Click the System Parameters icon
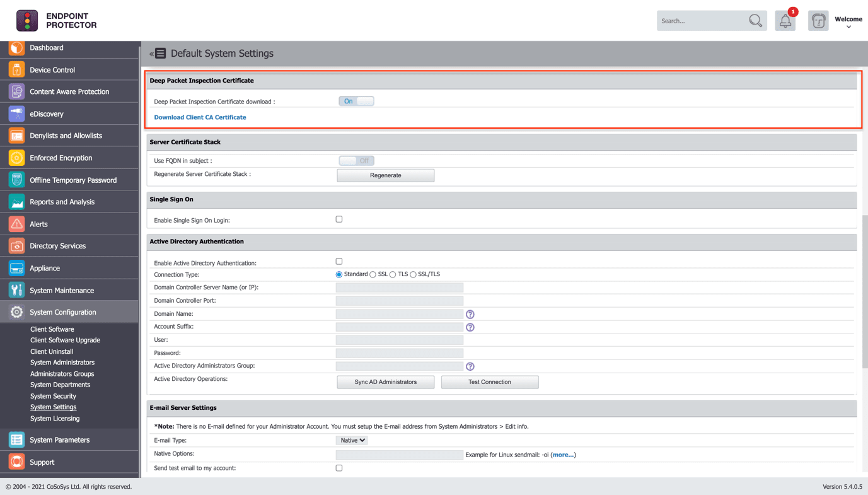The height and width of the screenshot is (495, 868). click(x=16, y=440)
